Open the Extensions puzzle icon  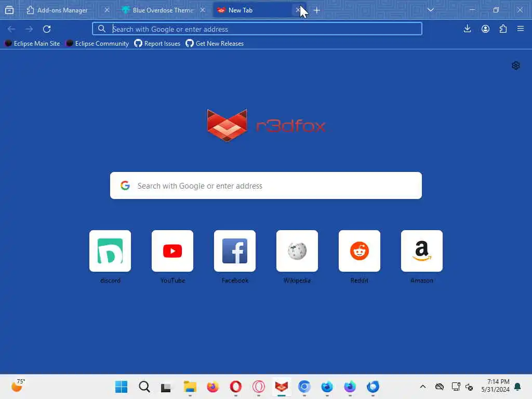503,29
